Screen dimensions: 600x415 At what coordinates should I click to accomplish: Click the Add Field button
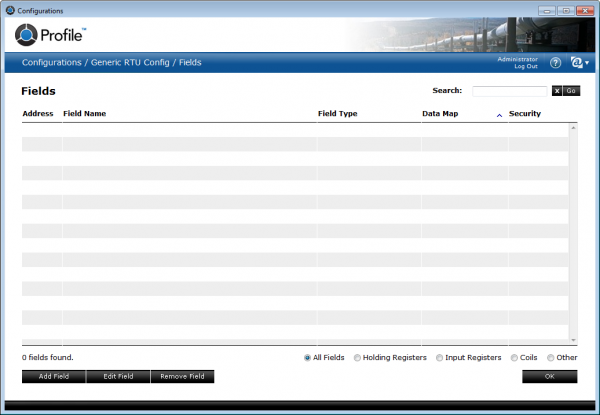(54, 376)
